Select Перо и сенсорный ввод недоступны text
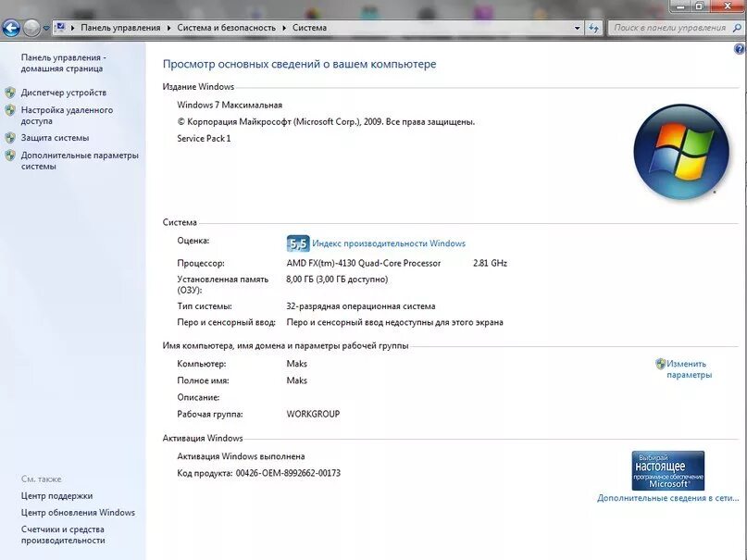 pos(395,322)
